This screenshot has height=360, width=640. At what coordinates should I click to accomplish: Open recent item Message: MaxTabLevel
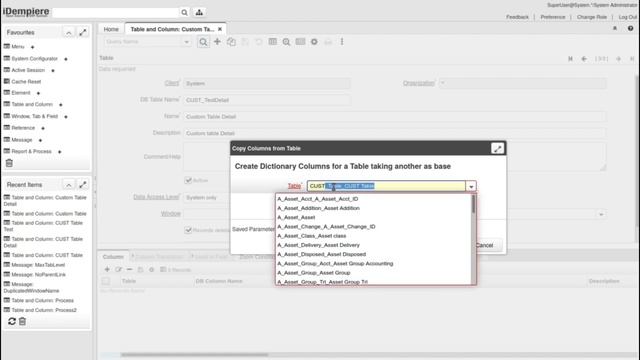click(x=38, y=265)
